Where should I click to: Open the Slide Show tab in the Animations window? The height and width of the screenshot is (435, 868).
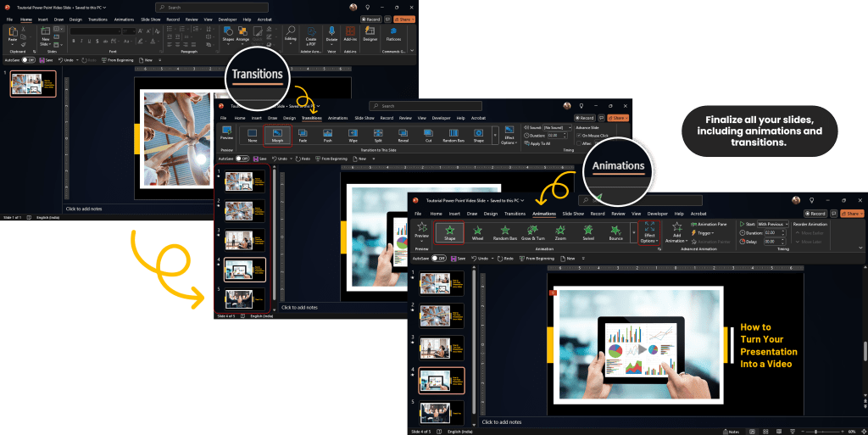573,214
